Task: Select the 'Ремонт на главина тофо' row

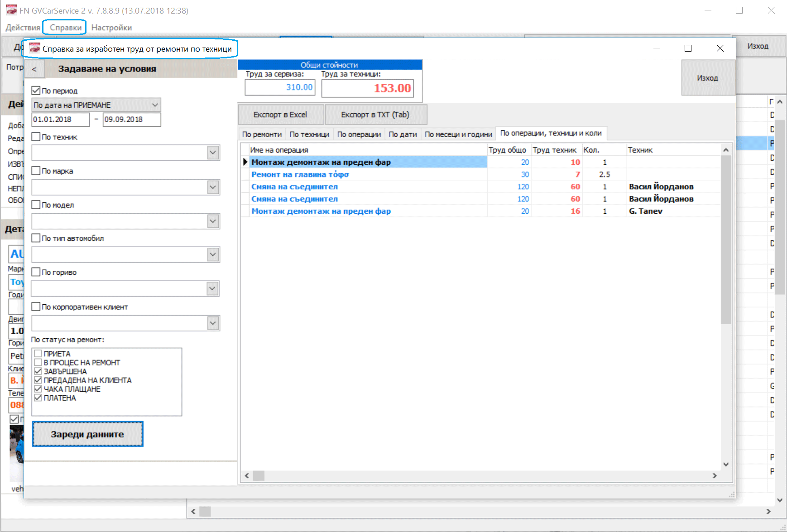Action: point(480,174)
